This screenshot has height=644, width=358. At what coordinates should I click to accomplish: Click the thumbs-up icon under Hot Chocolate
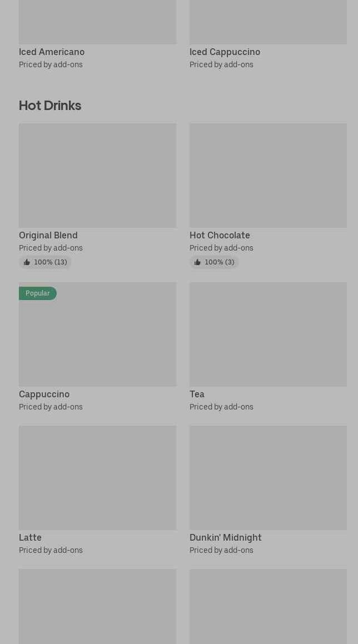tap(197, 262)
